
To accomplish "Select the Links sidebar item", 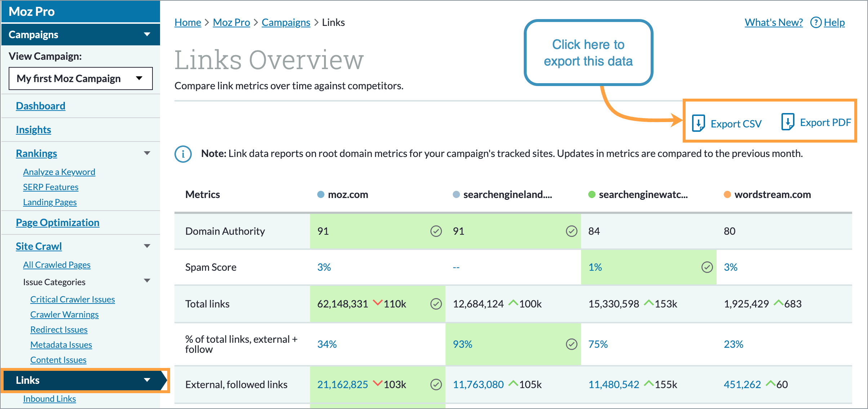I will pyautogui.click(x=27, y=380).
